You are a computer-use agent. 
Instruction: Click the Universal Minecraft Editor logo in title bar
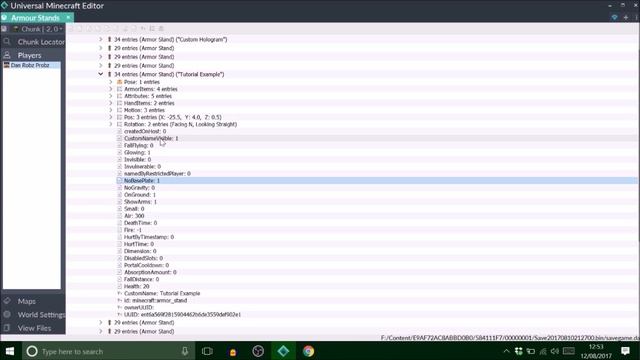pos(4,5)
